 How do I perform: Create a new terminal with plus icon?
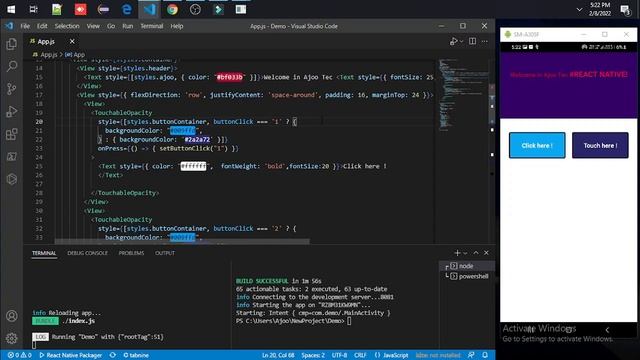pyautogui.click(x=457, y=253)
